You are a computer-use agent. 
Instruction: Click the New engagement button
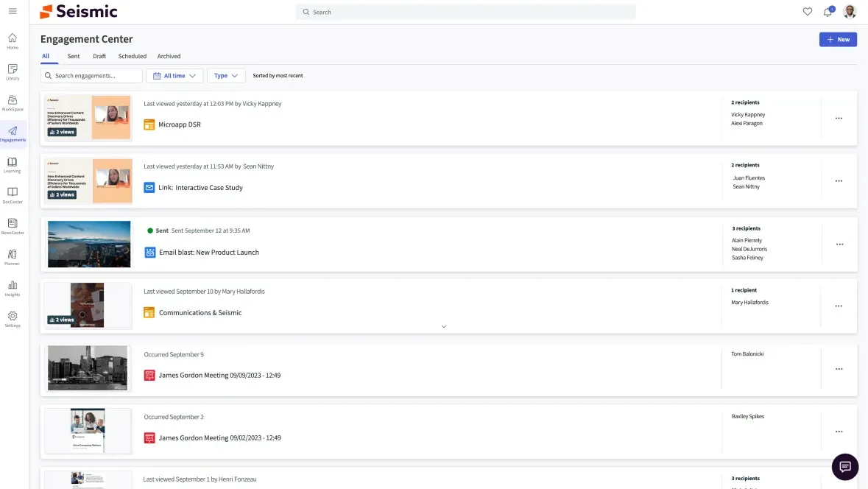tap(838, 39)
